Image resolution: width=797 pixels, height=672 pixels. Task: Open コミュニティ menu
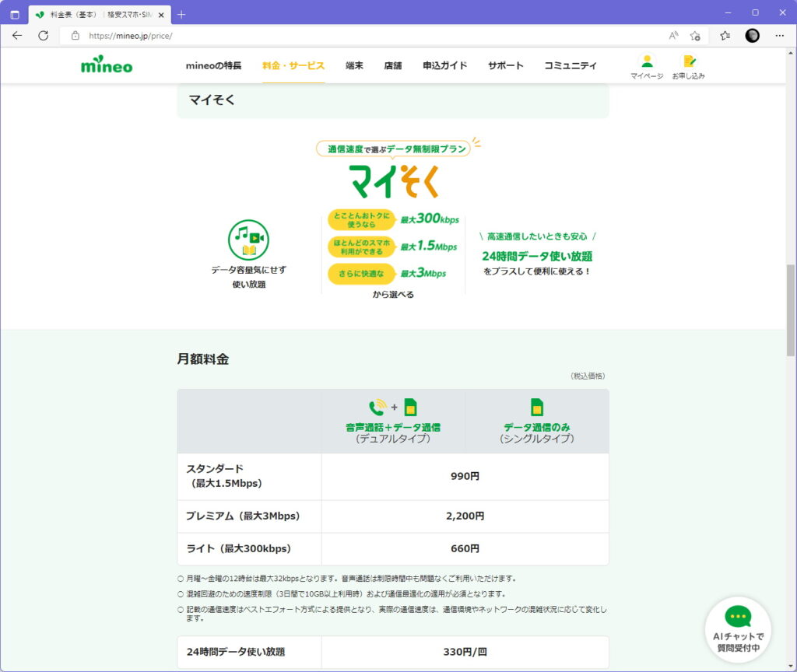pos(571,65)
